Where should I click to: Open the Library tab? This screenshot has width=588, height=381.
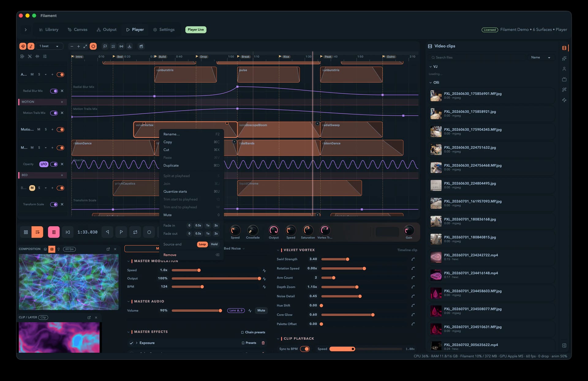pos(49,30)
